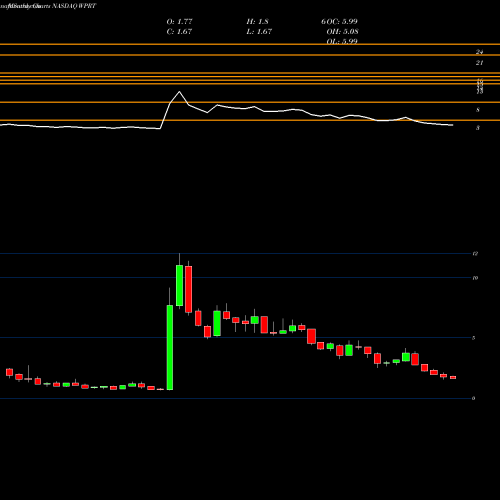The width and height of the screenshot is (500, 500).
Task: Click the 0 price label on candlestick axis
Action: pos(474,398)
